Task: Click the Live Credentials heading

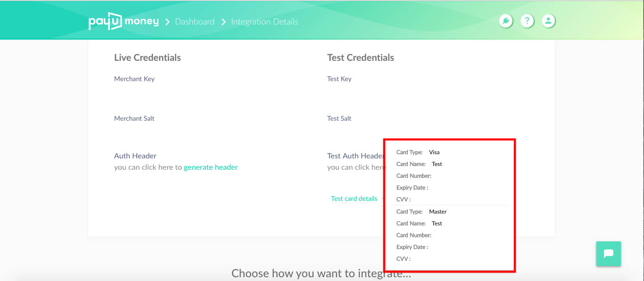Action: (x=148, y=58)
